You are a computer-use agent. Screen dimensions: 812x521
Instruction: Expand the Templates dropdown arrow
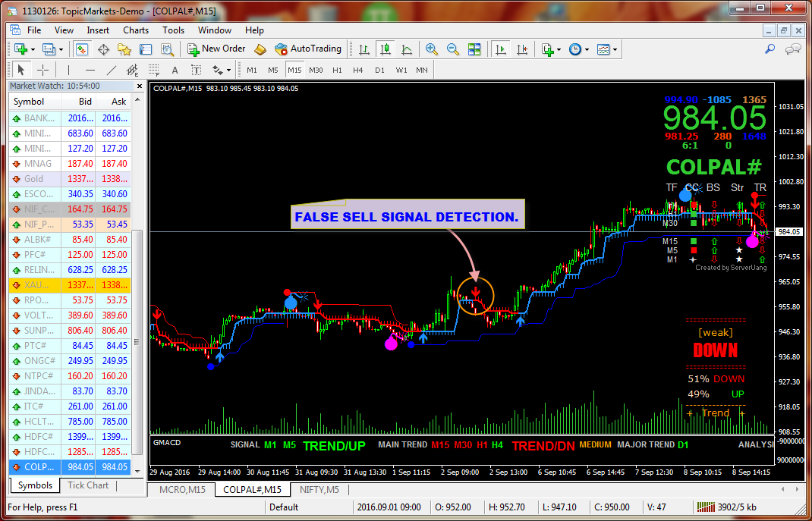[615, 49]
